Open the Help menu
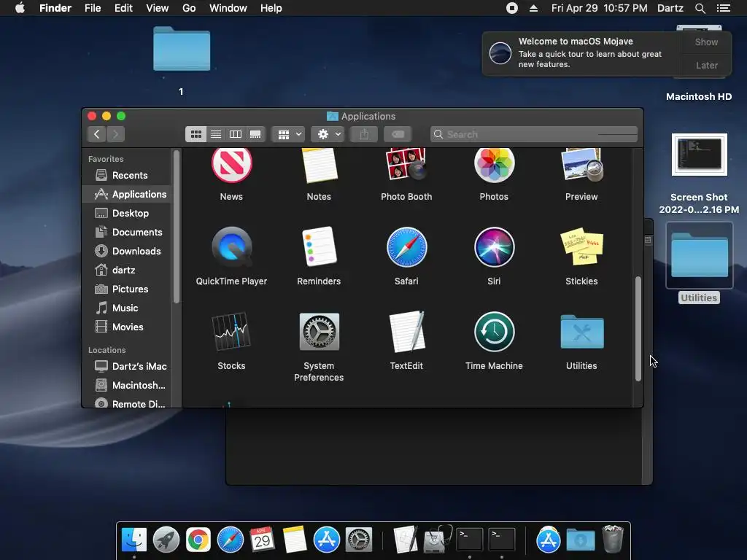747x560 pixels. [271, 8]
